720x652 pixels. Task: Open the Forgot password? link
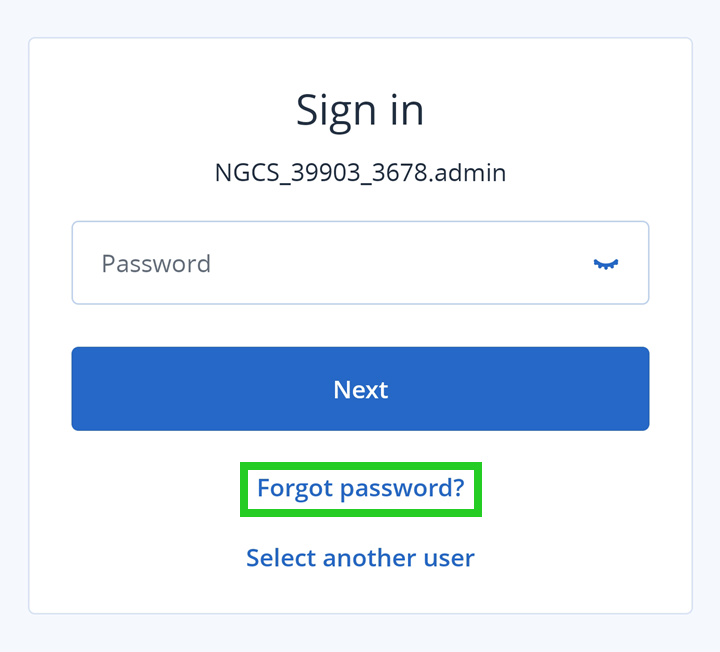pyautogui.click(x=361, y=488)
